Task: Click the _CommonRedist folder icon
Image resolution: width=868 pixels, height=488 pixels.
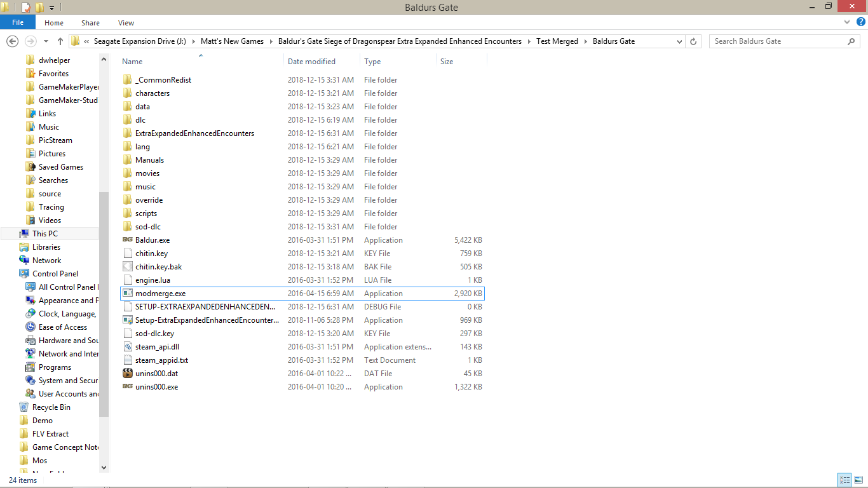Action: [127, 80]
